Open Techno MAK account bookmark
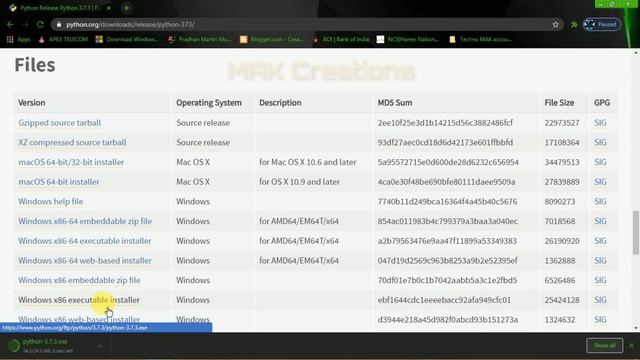Viewport: 640px width, 360px height. pyautogui.click(x=480, y=39)
